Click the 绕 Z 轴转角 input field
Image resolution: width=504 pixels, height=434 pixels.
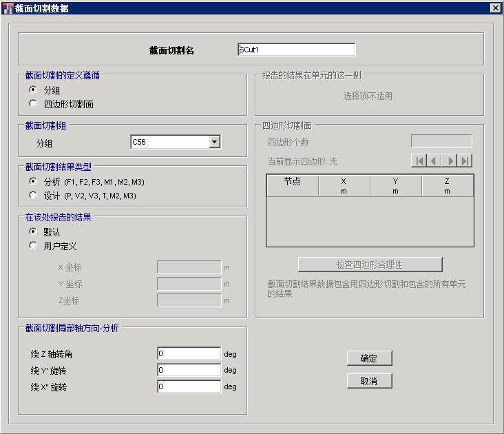pyautogui.click(x=189, y=353)
